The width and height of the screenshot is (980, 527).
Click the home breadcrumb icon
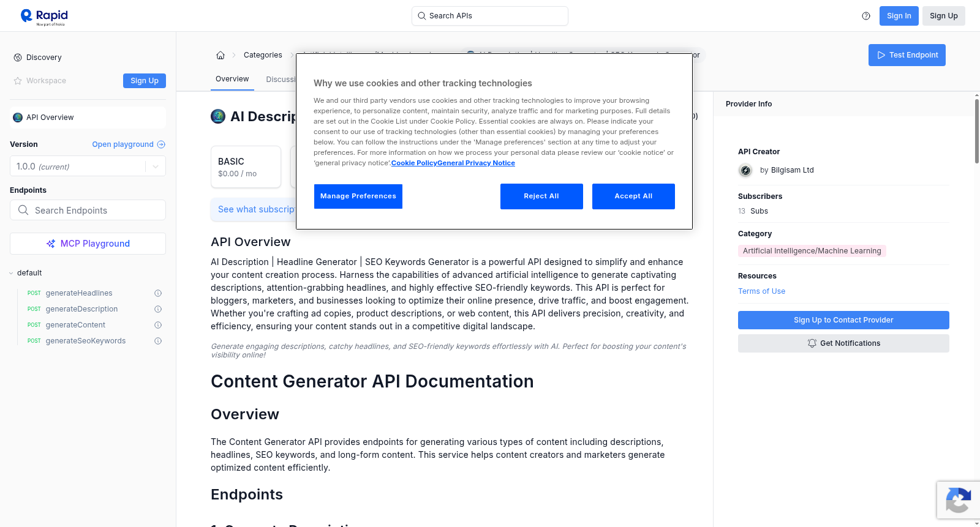[x=221, y=55]
